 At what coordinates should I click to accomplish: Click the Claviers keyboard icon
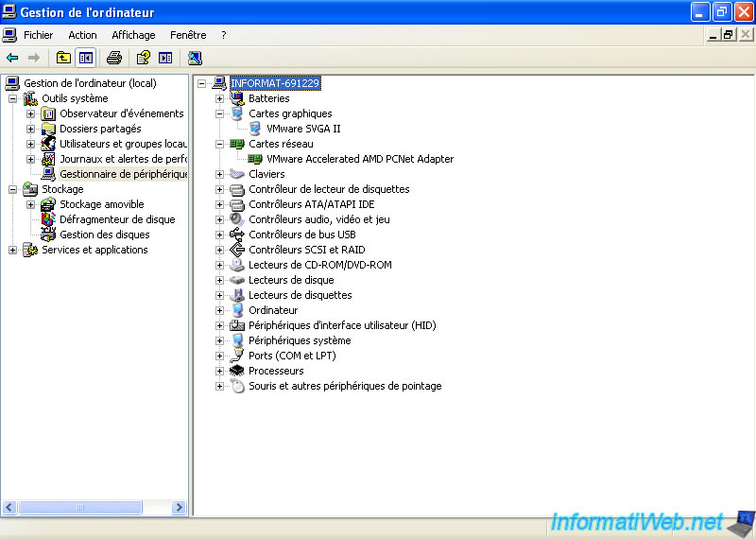pos(237,174)
